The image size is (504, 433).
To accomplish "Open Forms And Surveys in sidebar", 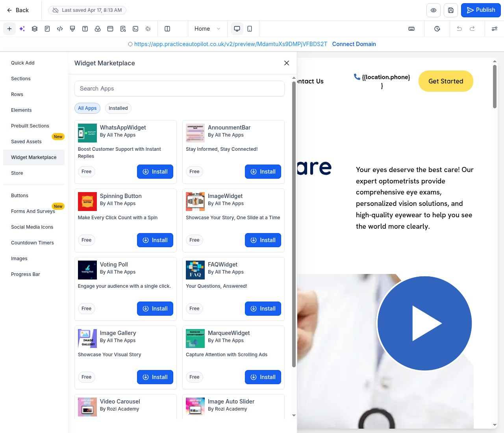I will point(34,211).
